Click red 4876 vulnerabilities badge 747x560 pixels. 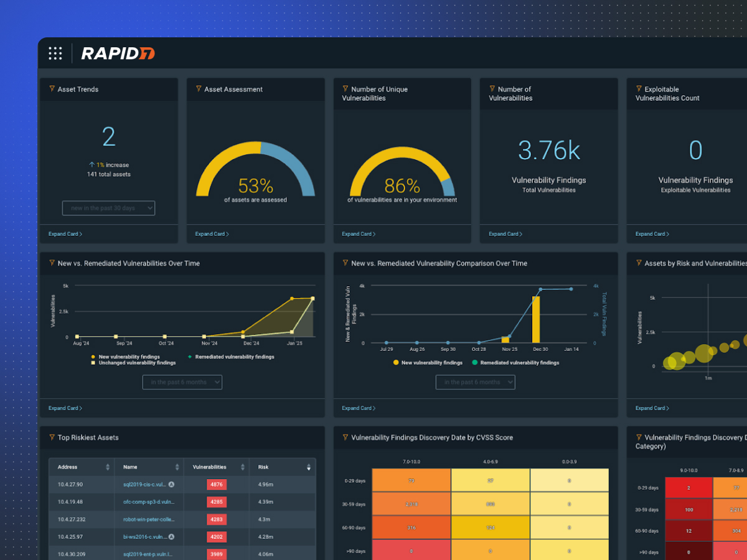[216, 484]
